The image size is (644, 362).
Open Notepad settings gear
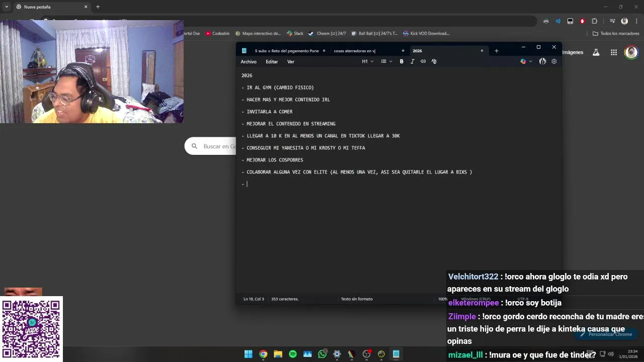click(554, 61)
